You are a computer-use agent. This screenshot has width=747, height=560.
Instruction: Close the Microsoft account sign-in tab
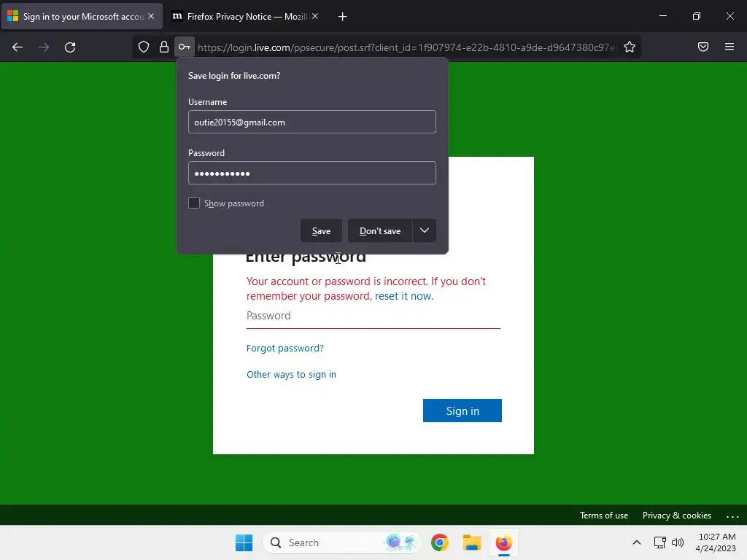point(151,16)
